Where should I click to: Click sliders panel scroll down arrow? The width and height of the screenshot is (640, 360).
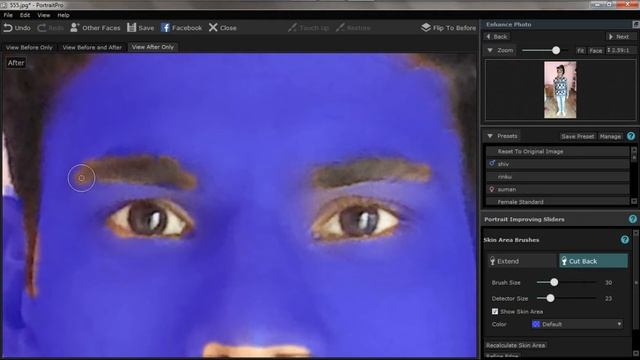636,353
